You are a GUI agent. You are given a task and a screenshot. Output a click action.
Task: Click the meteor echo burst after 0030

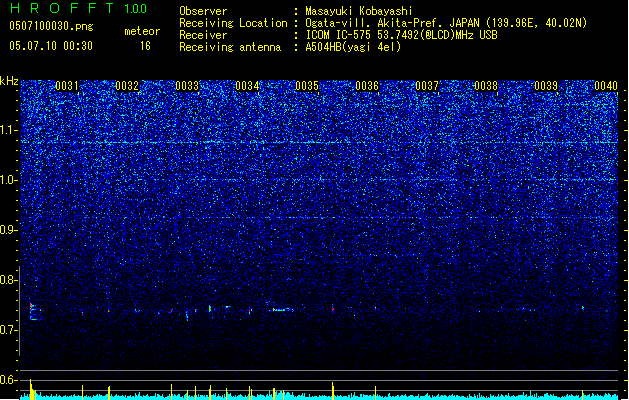click(x=34, y=312)
